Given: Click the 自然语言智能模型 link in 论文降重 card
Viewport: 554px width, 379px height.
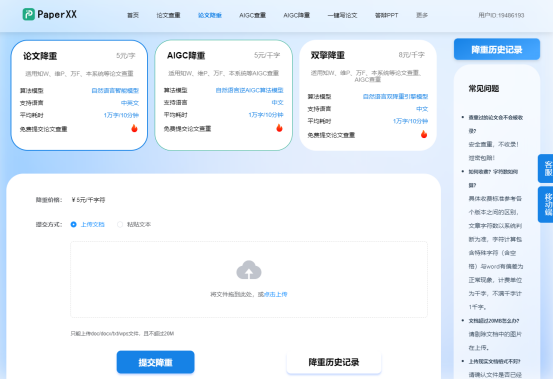Looking at the screenshot, I should tap(115, 91).
